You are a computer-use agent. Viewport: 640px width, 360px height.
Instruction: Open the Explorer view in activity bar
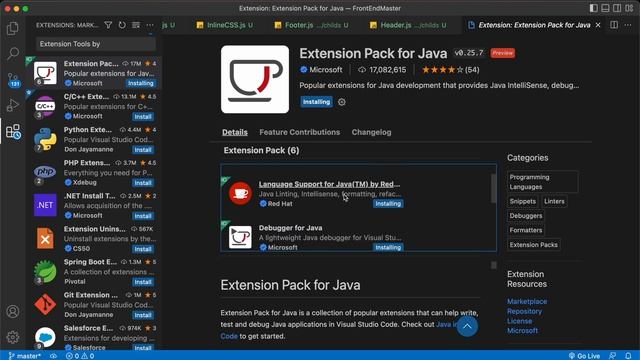click(13, 28)
